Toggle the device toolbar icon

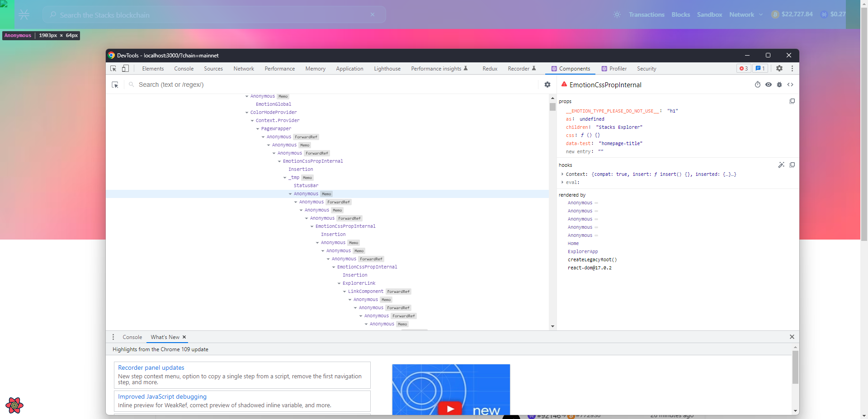click(x=125, y=69)
